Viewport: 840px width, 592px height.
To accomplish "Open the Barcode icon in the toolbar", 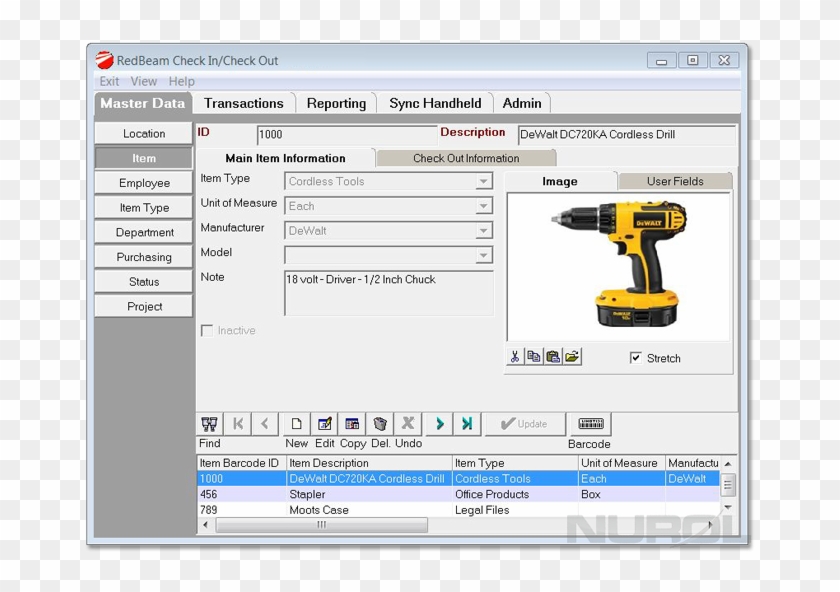I will point(589,423).
